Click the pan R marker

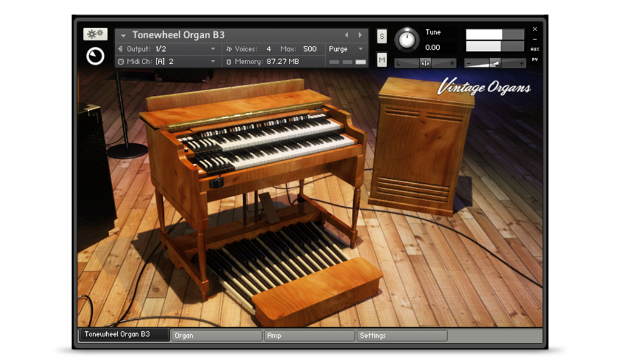click(452, 64)
